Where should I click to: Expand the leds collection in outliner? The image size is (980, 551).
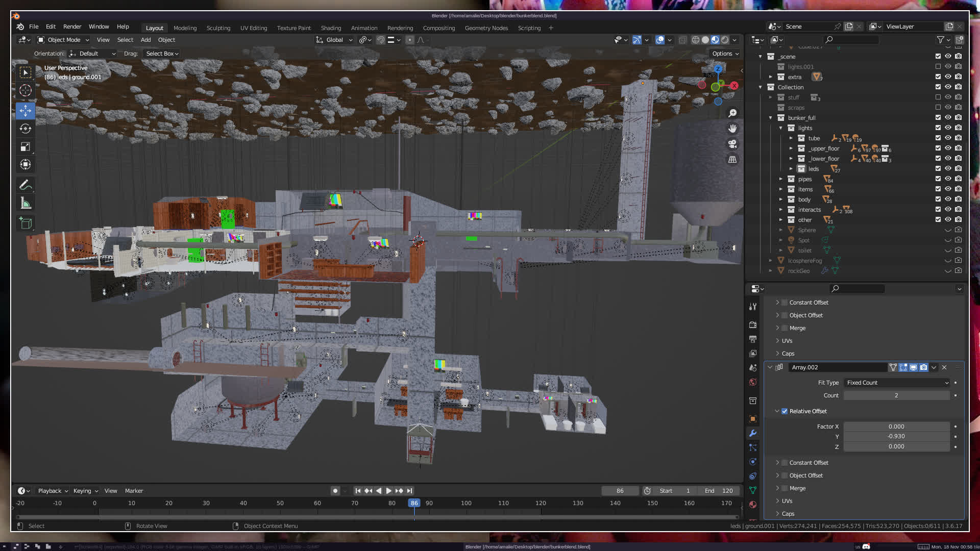point(791,168)
